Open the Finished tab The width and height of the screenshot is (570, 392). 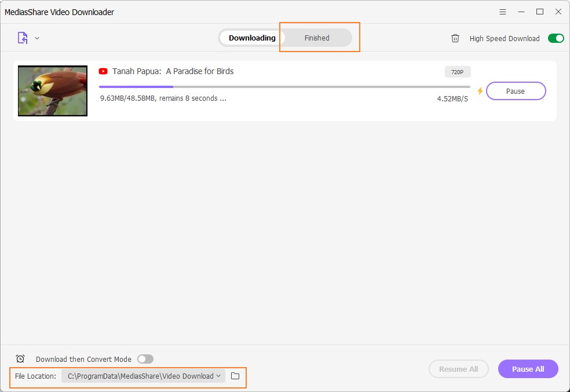pos(317,38)
